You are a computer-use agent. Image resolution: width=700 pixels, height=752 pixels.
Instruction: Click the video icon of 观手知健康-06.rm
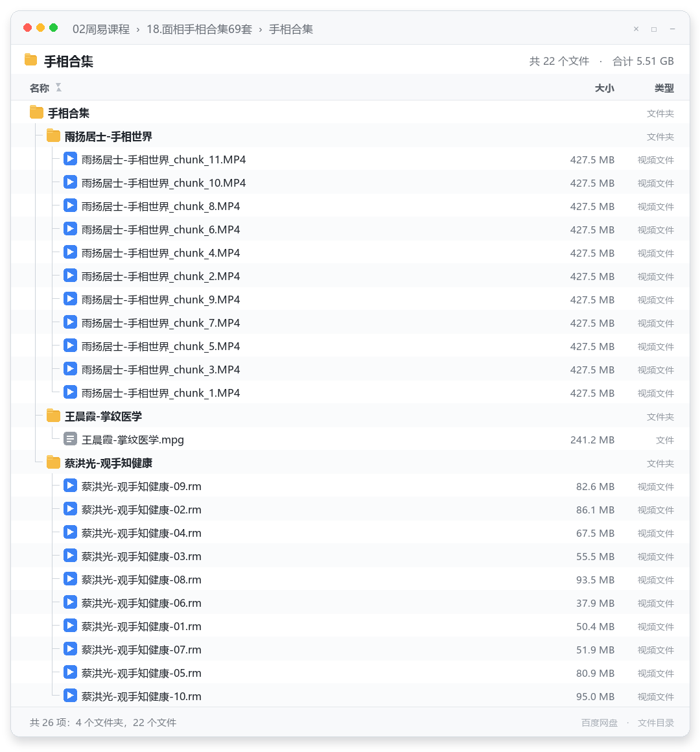[x=70, y=602]
